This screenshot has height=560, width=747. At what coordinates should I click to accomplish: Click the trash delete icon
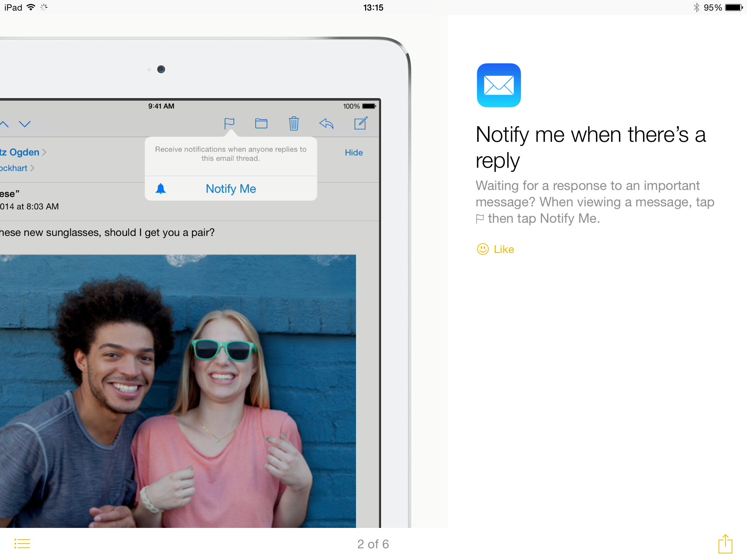coord(294,124)
